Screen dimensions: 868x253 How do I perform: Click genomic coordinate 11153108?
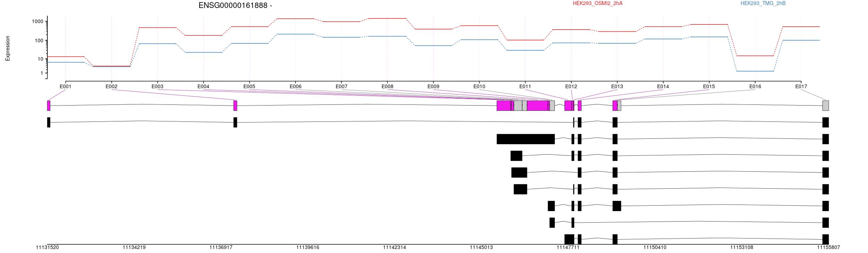pyautogui.click(x=742, y=248)
